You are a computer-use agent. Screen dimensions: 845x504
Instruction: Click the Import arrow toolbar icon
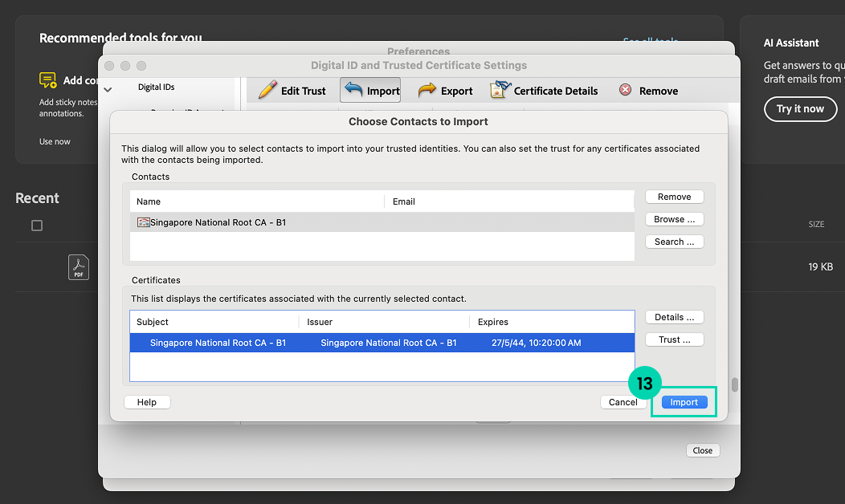354,90
